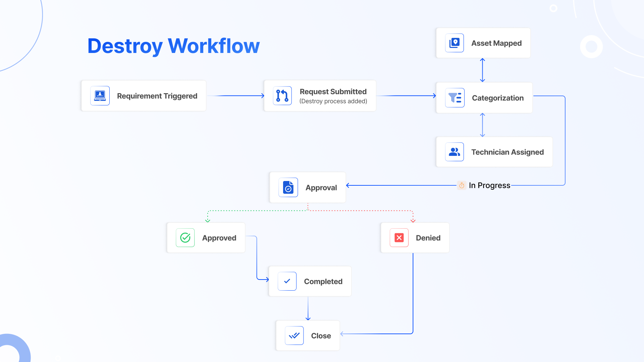Select the Completed label

[323, 282]
